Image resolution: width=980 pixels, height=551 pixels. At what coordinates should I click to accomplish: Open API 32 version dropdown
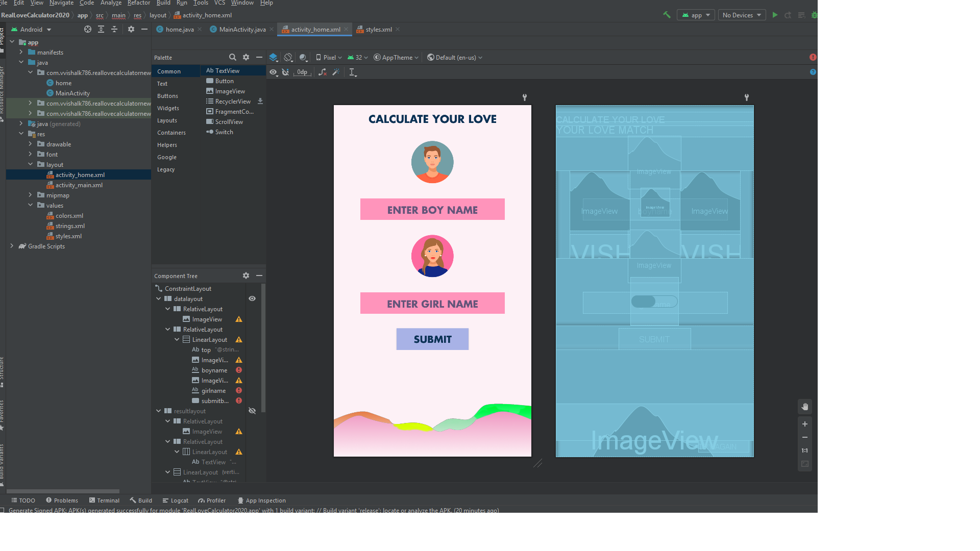[358, 57]
